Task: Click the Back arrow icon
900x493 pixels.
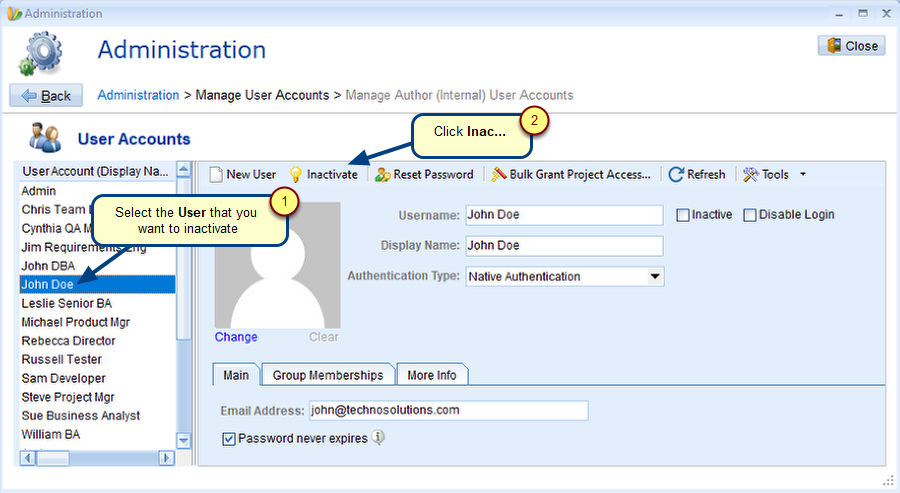Action: (x=29, y=95)
